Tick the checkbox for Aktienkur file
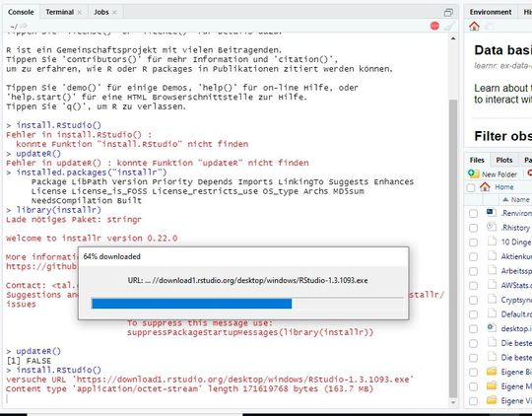This screenshot has height=416, width=532. tap(473, 256)
